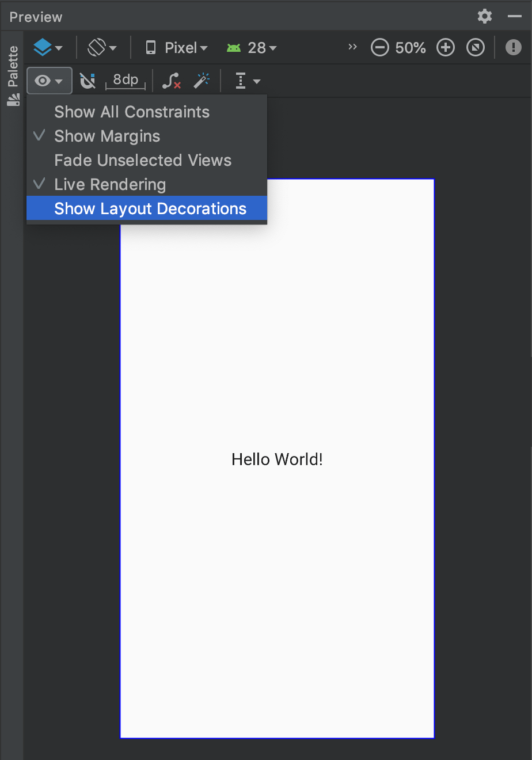Click the zoom out button
The height and width of the screenshot is (760, 532).
380,47
